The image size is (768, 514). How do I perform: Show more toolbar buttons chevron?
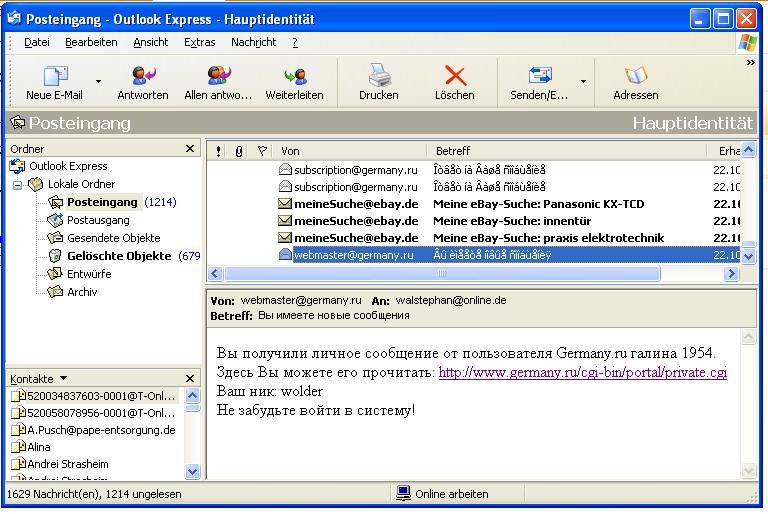[x=750, y=63]
